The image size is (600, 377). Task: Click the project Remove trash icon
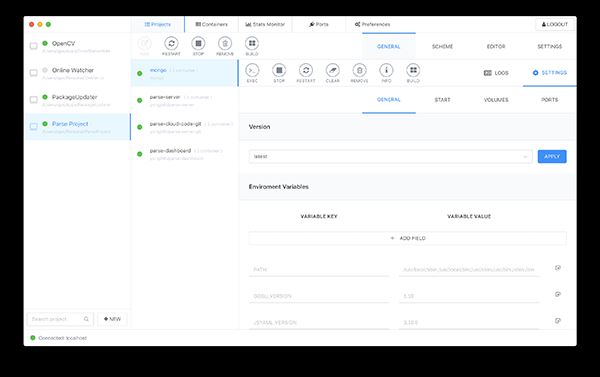coord(225,44)
